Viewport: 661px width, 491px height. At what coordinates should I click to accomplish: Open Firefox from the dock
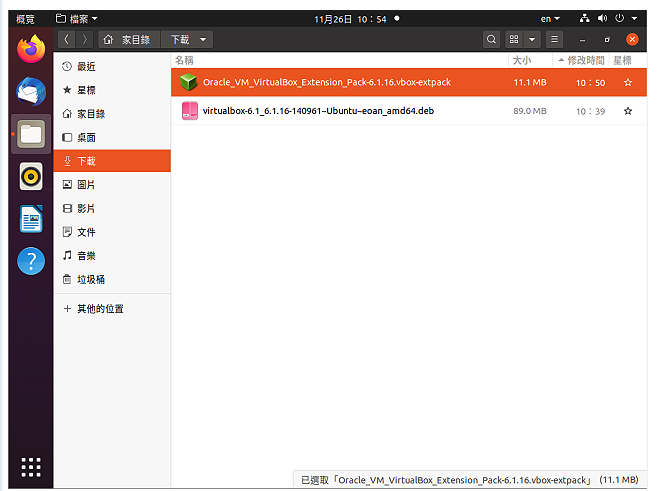point(31,49)
